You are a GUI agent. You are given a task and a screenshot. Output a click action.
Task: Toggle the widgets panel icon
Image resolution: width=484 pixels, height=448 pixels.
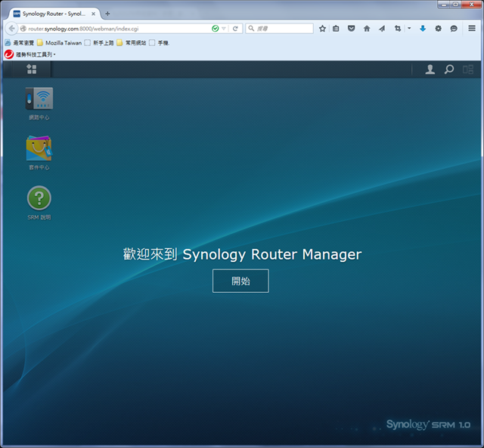click(x=468, y=69)
